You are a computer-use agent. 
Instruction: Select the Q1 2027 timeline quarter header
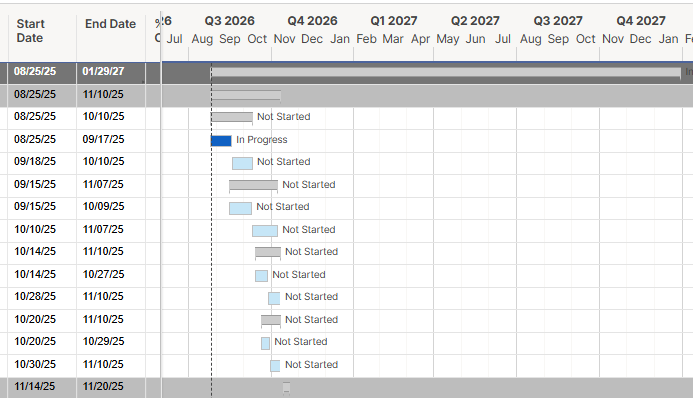(394, 21)
